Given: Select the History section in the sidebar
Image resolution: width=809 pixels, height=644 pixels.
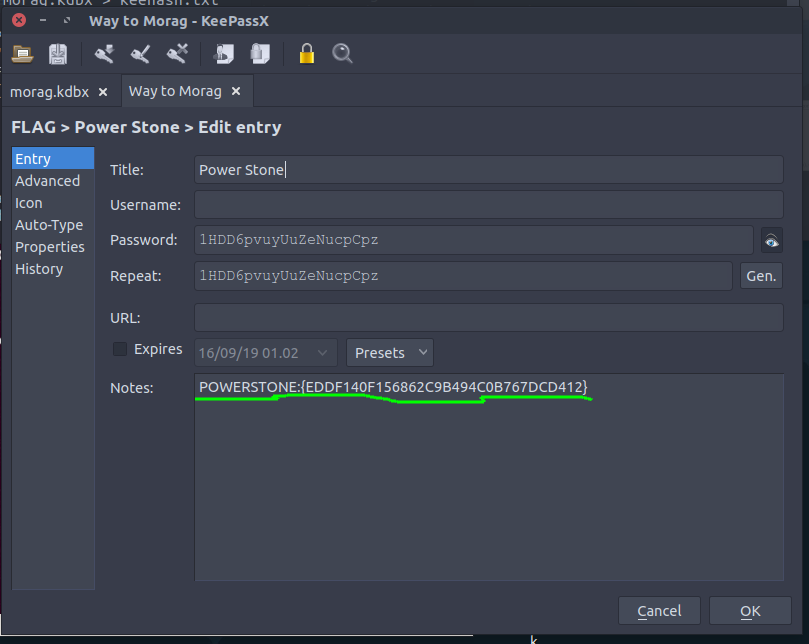Looking at the screenshot, I should pyautogui.click(x=39, y=268).
